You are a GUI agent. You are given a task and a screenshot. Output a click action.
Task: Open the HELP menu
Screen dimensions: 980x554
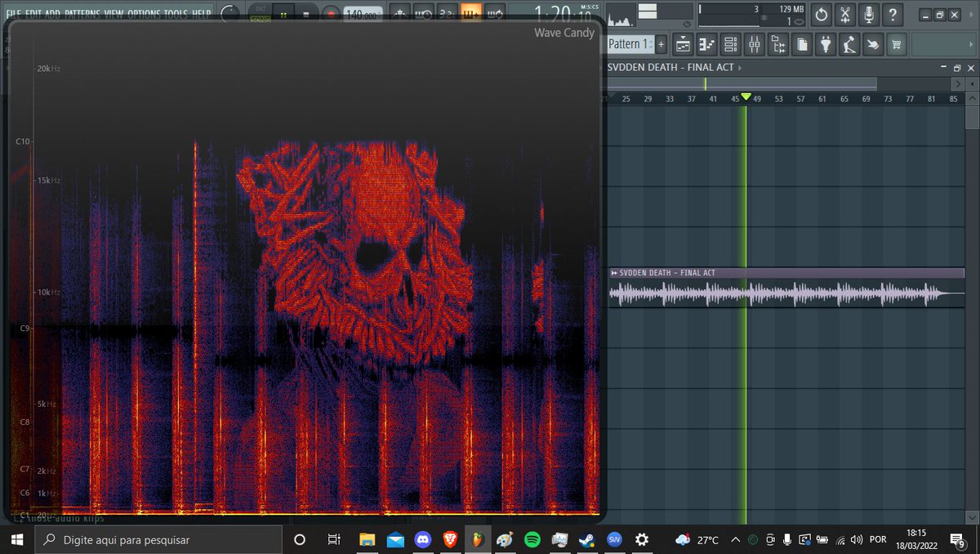point(202,14)
